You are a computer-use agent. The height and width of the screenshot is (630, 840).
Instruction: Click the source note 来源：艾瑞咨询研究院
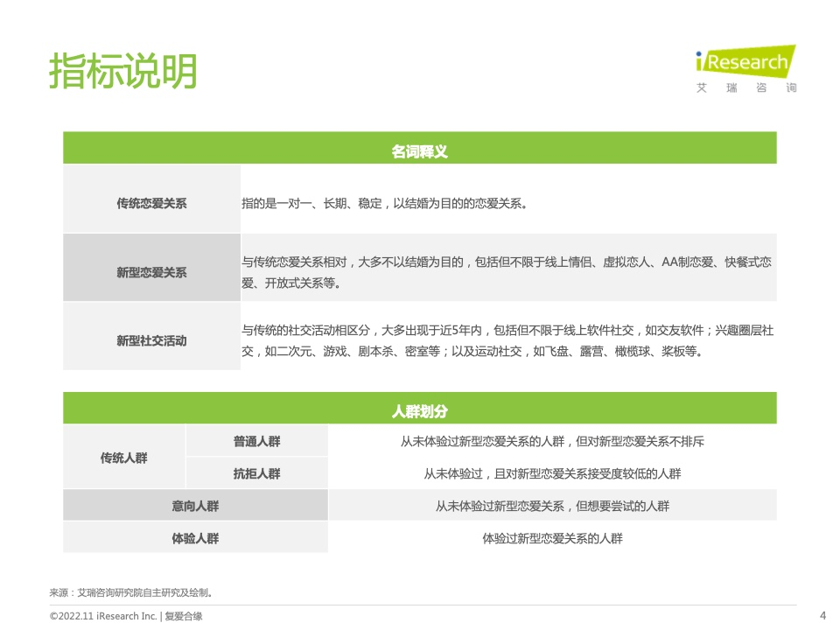(x=132, y=592)
